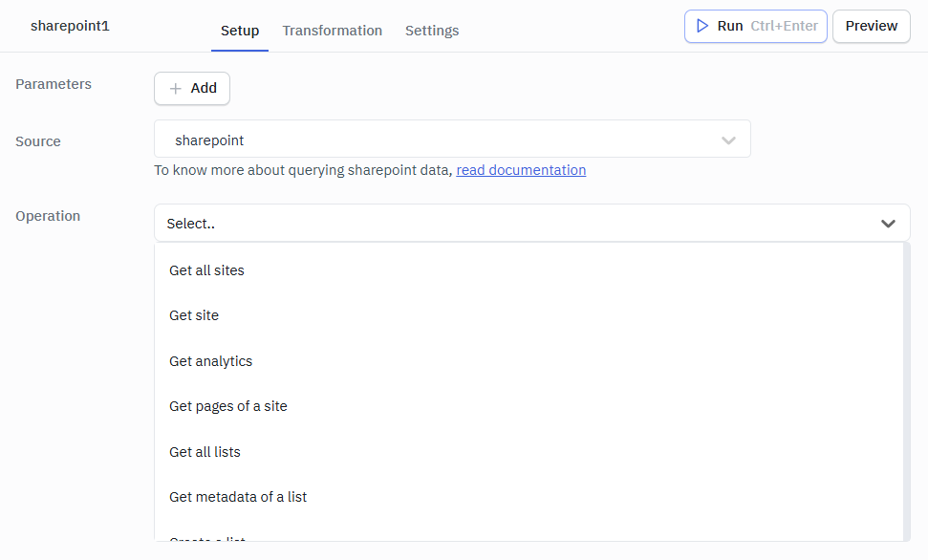Click the operation list scrollbar

[x=907, y=391]
